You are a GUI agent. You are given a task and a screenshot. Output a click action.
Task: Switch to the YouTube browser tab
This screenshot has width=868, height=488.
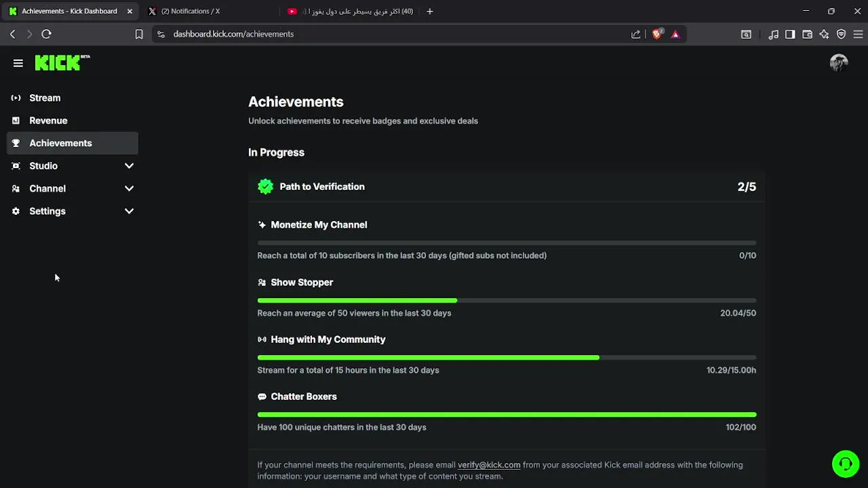(349, 11)
